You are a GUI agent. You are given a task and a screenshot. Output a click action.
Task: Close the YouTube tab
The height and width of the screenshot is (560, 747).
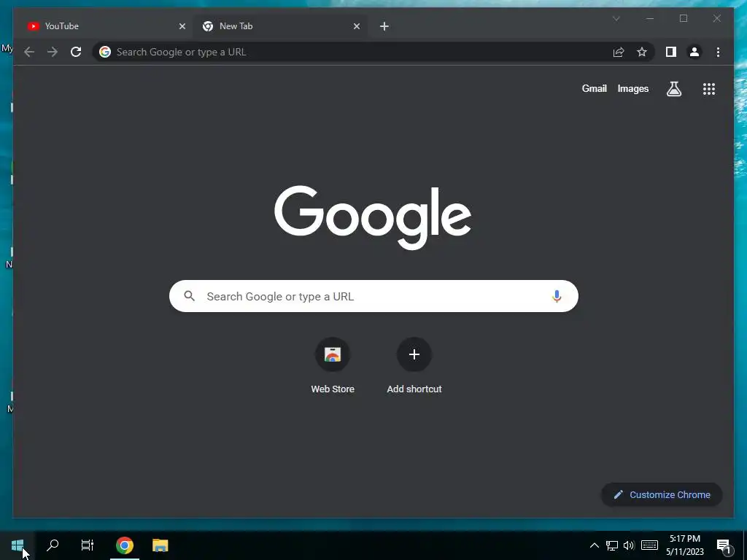pos(182,26)
